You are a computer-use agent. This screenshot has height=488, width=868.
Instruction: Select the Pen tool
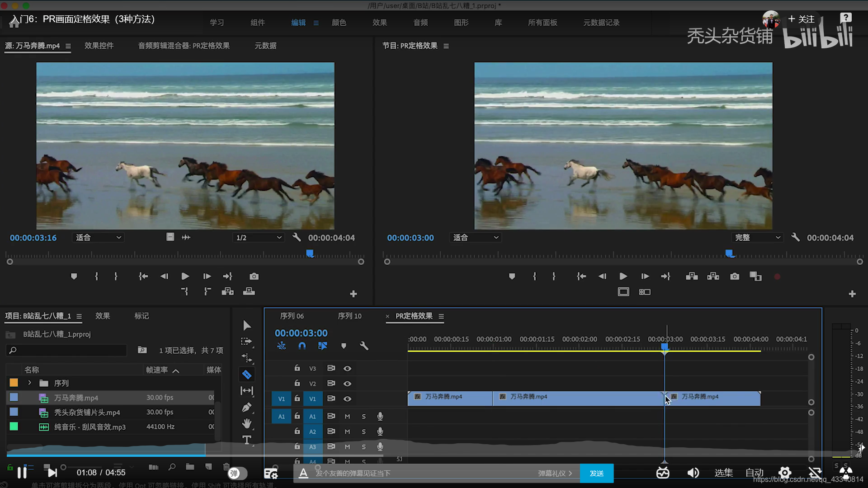click(x=246, y=407)
